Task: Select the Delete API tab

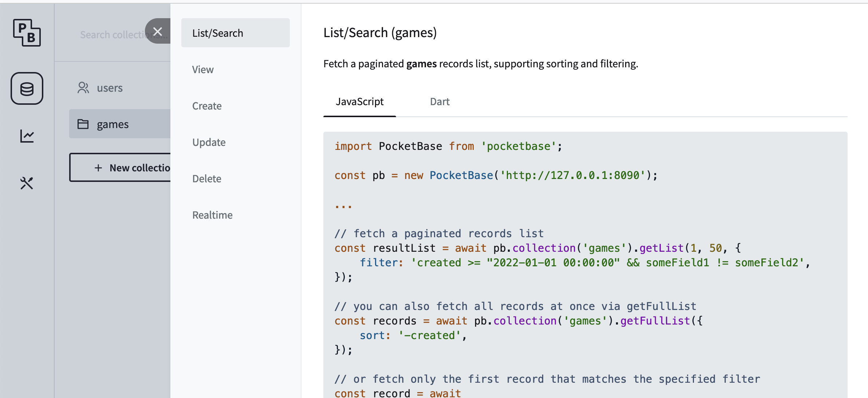Action: click(236, 178)
